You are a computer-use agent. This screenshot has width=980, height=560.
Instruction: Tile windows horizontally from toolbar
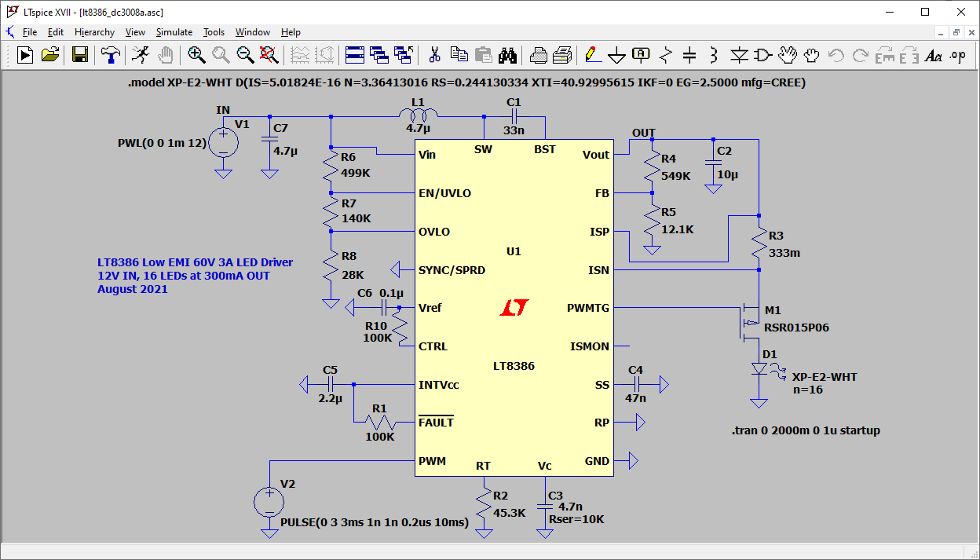(x=354, y=54)
